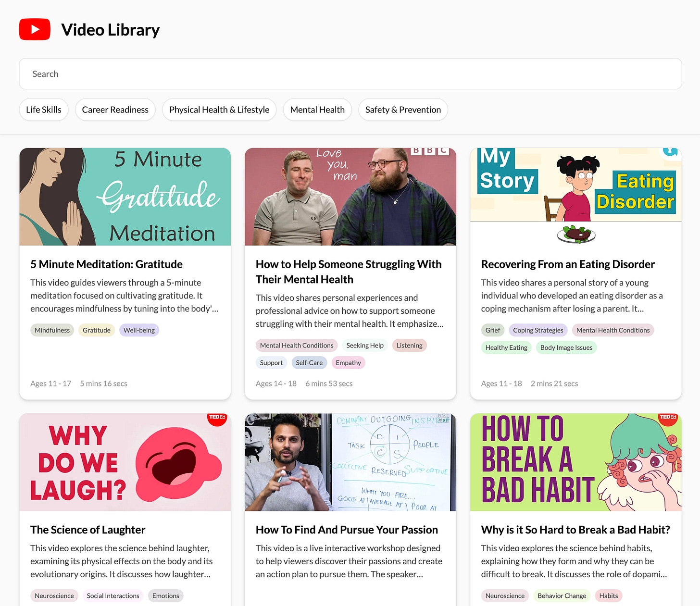Open the My Story Eating Disorder thumbnail

click(576, 197)
